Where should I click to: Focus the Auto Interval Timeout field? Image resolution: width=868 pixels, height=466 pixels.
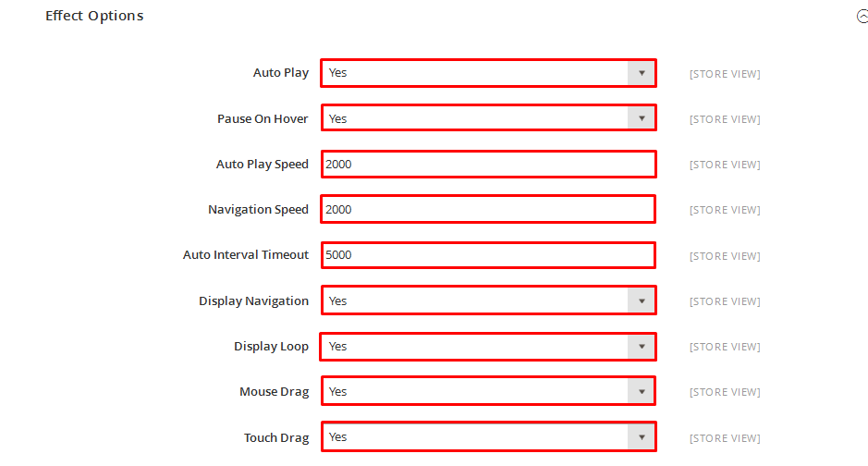tap(488, 255)
